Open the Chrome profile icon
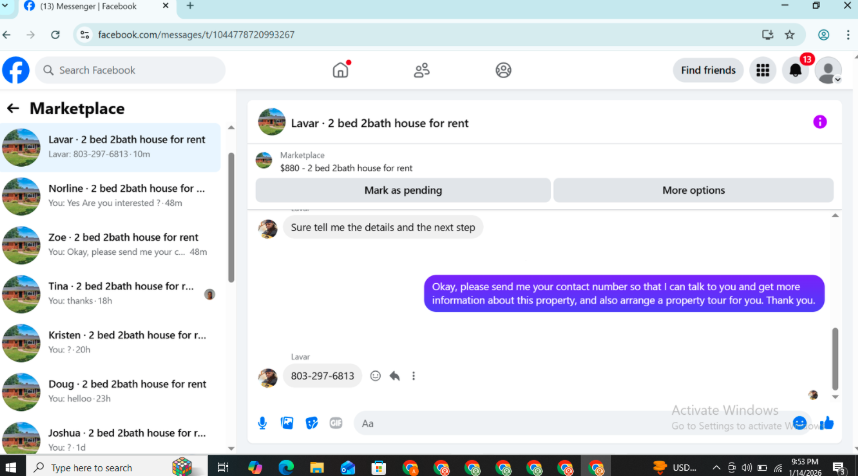Viewport: 858px width, 476px height. pyautogui.click(x=824, y=34)
